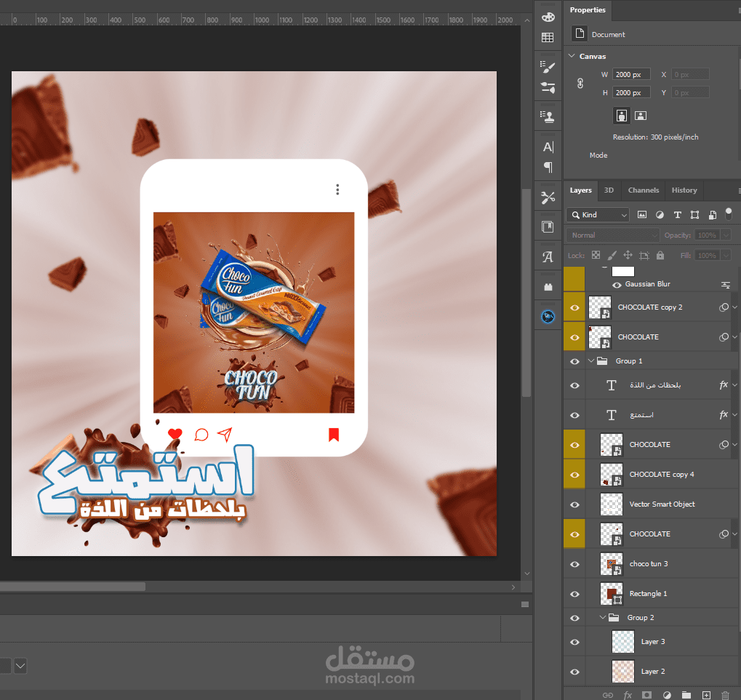741x700 pixels.
Task: Create a new layer icon
Action: tap(706, 695)
